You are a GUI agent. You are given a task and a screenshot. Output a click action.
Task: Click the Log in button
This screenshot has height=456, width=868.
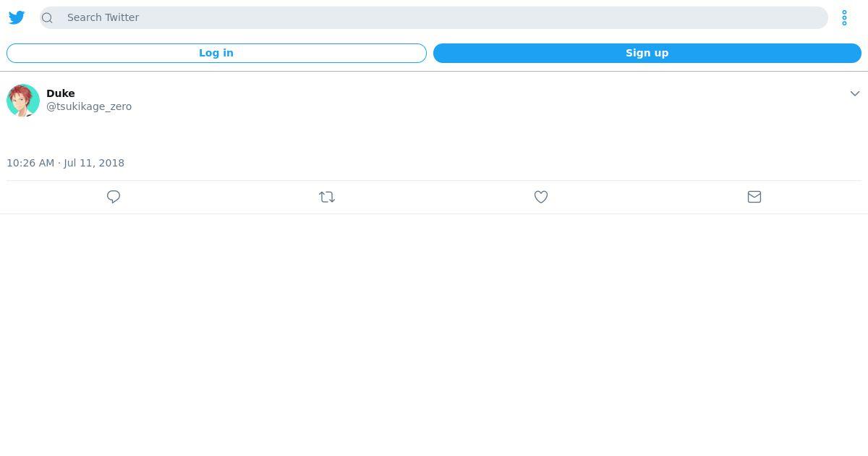tap(216, 53)
